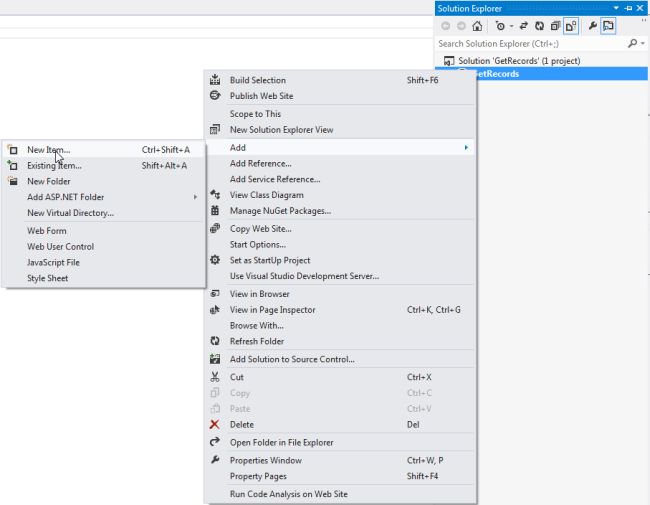Click the Refresh icon in Solution Explorer toolbar

[x=539, y=26]
